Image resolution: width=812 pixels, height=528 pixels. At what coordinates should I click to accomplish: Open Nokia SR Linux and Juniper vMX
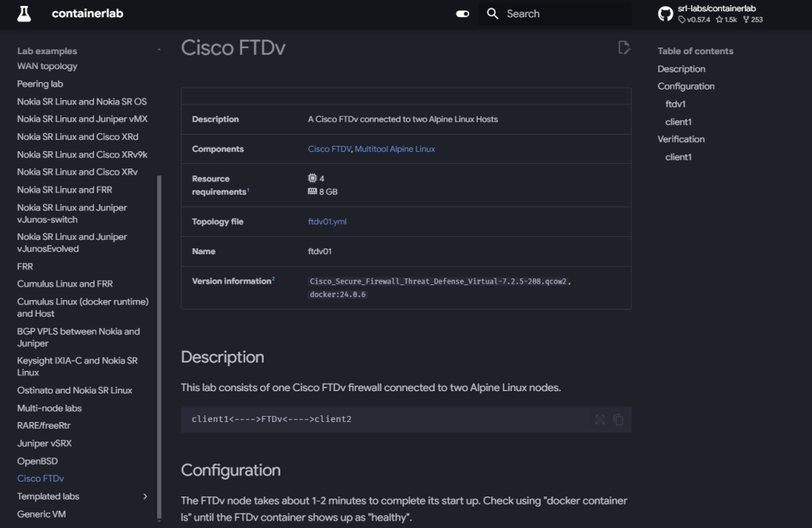coord(83,119)
